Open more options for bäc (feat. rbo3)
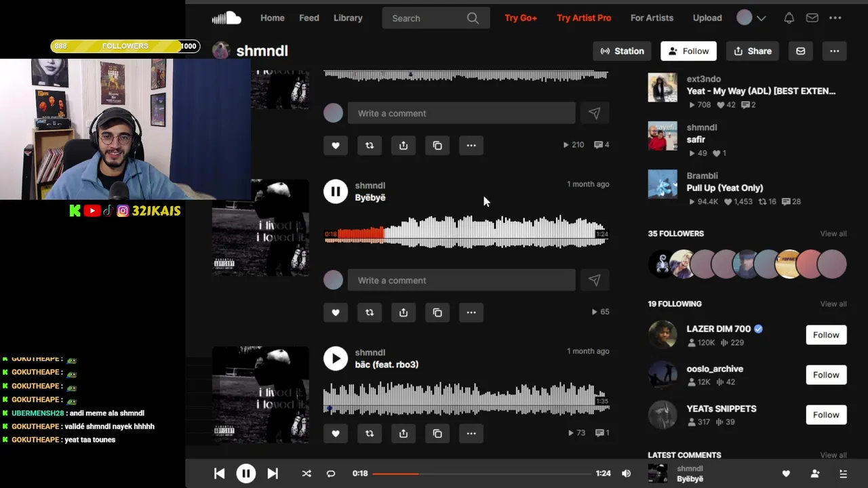 (471, 433)
